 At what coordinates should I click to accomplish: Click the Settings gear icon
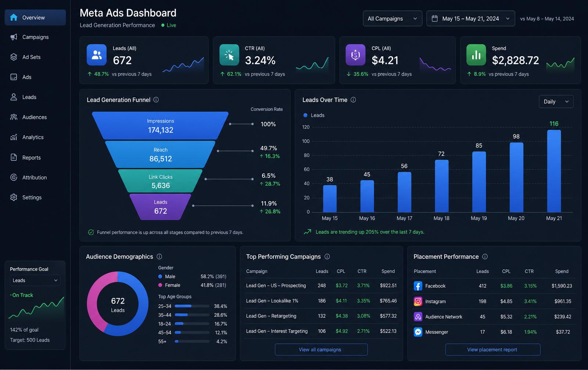point(14,197)
